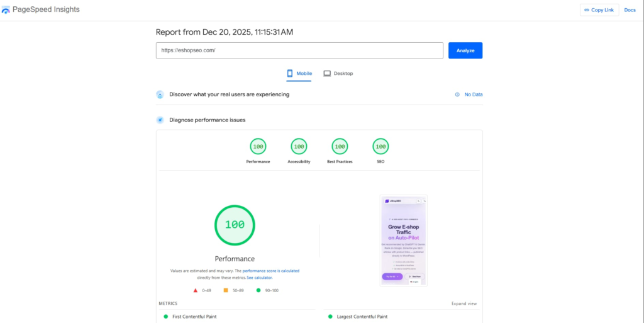Image resolution: width=644 pixels, height=323 pixels.
Task: Select the Best Practices score gauge
Action: coord(340,147)
